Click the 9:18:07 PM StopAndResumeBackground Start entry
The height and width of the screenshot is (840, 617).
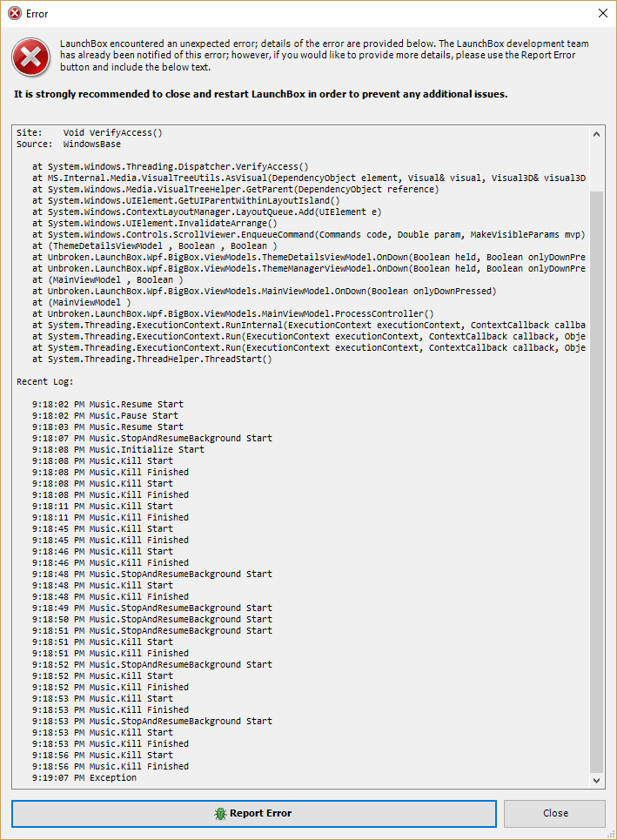[152, 438]
